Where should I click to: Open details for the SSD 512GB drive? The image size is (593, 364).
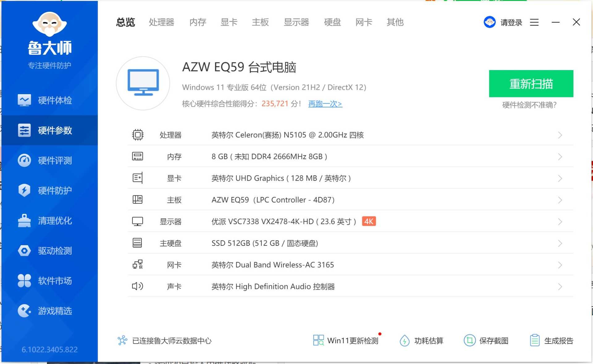pyautogui.click(x=560, y=243)
